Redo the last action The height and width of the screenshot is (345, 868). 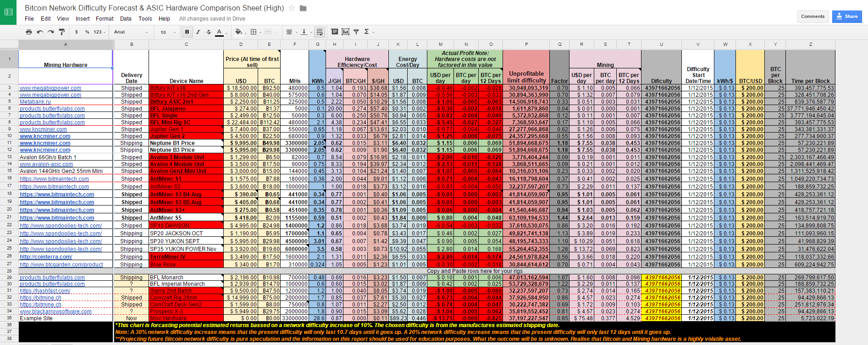click(51, 32)
